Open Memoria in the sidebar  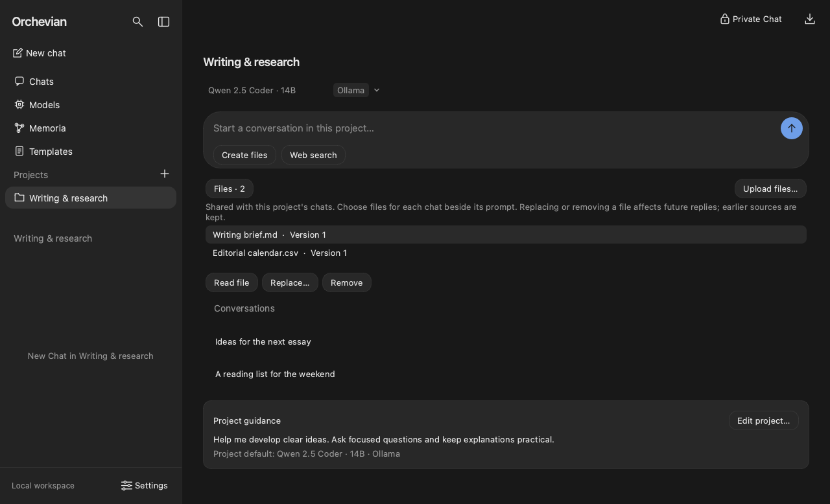point(91,128)
